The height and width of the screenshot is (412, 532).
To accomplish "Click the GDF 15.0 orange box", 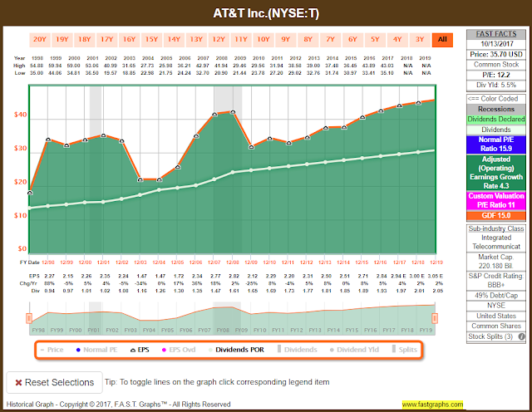I will tap(496, 216).
